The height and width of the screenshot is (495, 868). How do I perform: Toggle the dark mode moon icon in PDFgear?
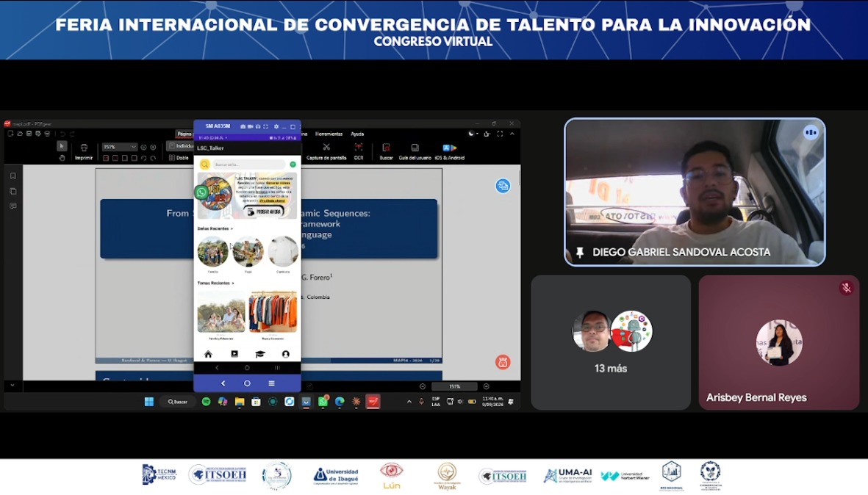[x=472, y=134]
